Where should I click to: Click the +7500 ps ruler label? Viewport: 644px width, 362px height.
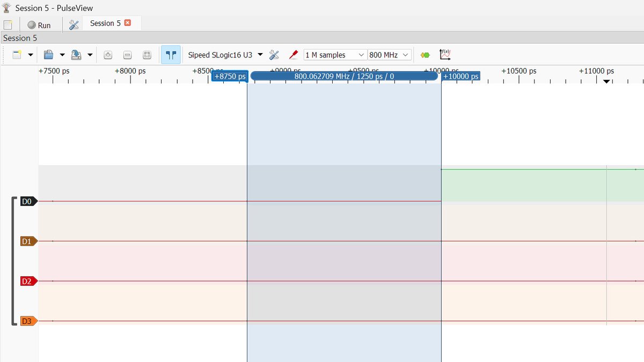[54, 71]
